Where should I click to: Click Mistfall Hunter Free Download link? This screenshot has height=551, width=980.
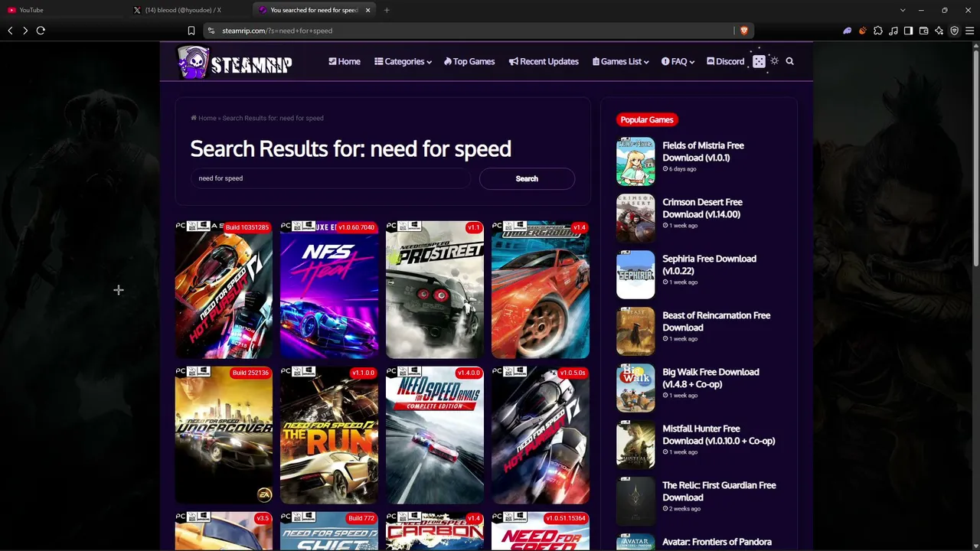pos(719,435)
